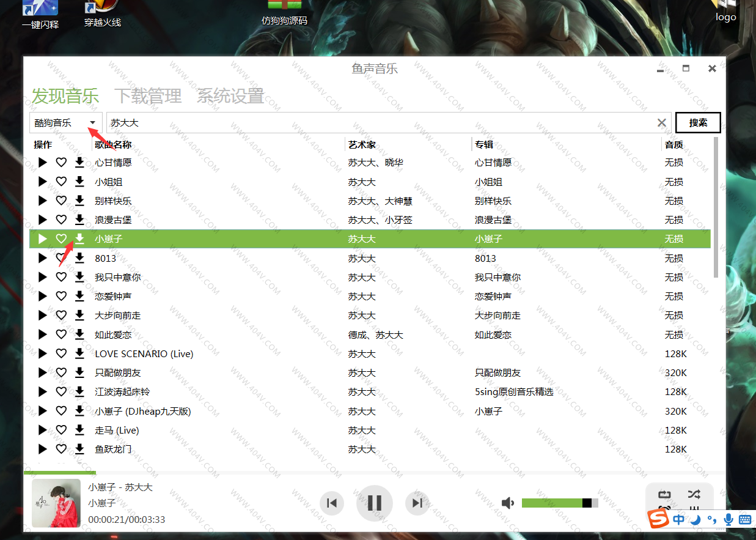756x540 pixels.
Task: Download the song 别样快乐
Action: [79, 201]
